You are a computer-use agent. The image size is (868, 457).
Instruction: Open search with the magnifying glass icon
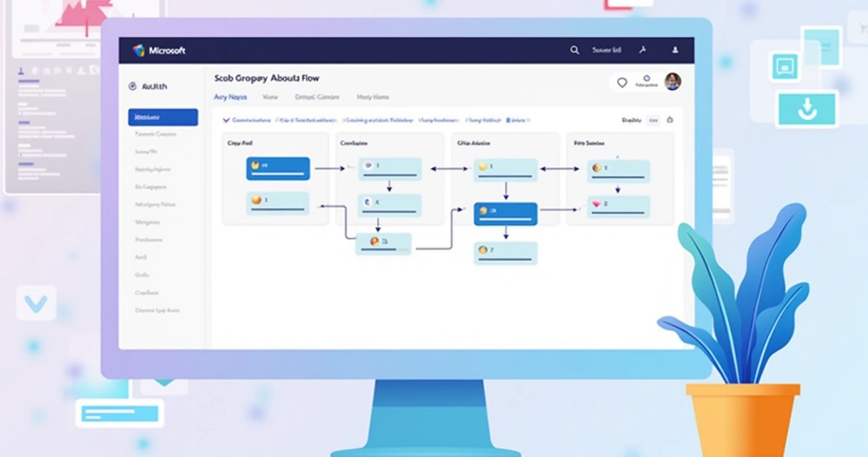(x=574, y=51)
